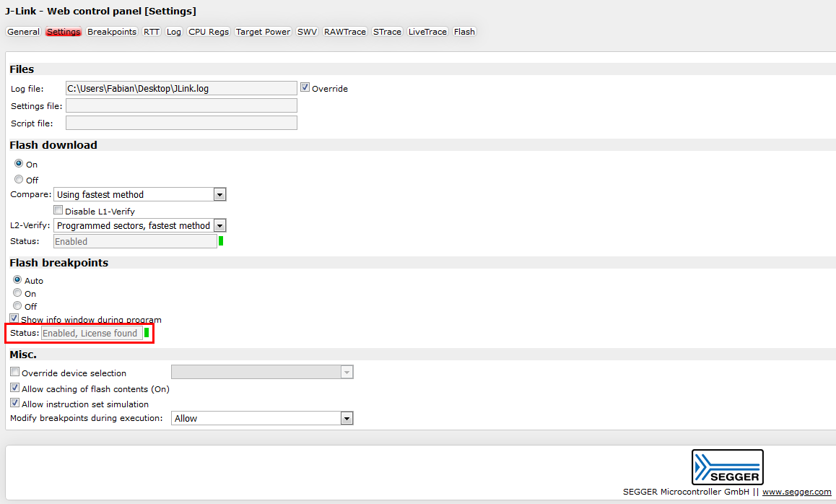The width and height of the screenshot is (836, 504).
Task: Click the J-Link Web control panel title
Action: coord(101,12)
